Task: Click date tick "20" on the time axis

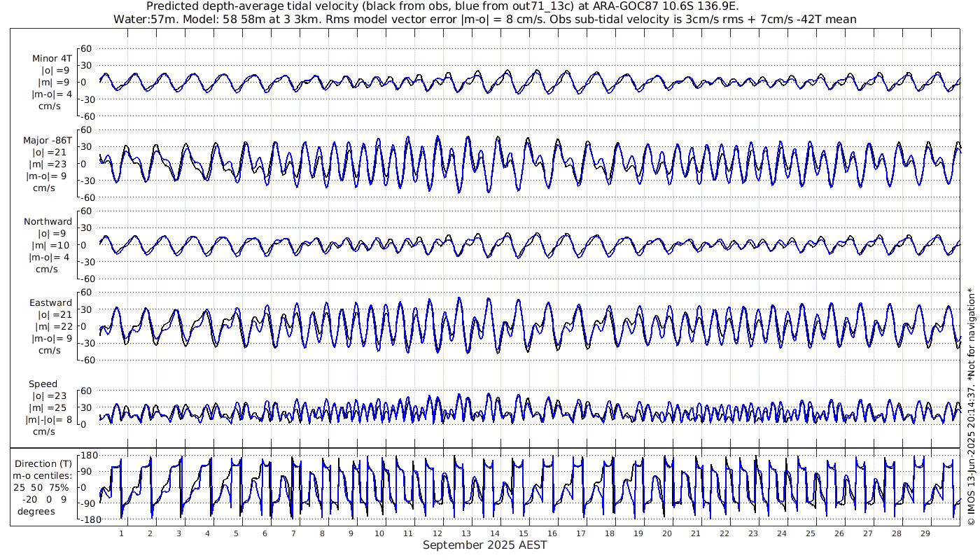Action: click(666, 533)
